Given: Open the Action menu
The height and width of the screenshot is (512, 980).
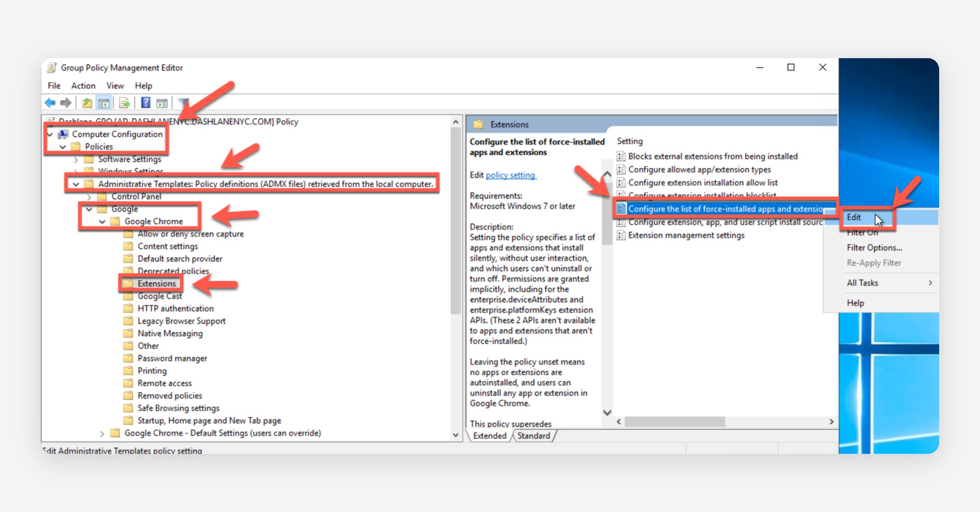Looking at the screenshot, I should click(83, 86).
